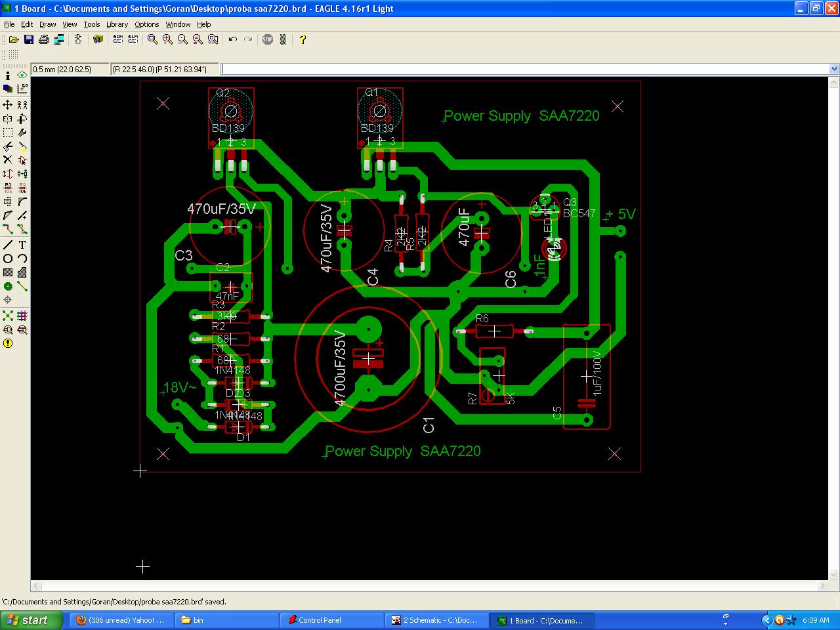Select the Move tool

point(8,104)
